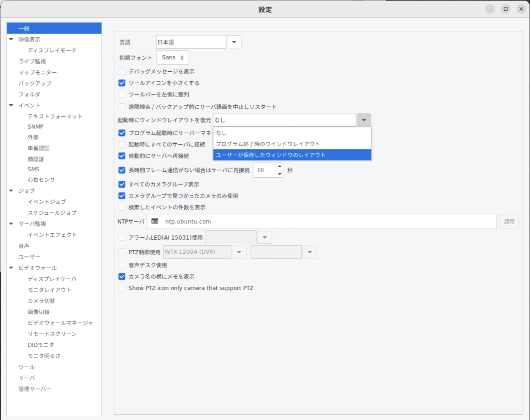Maximize the settings window
The image size is (530, 420).
(x=506, y=9)
